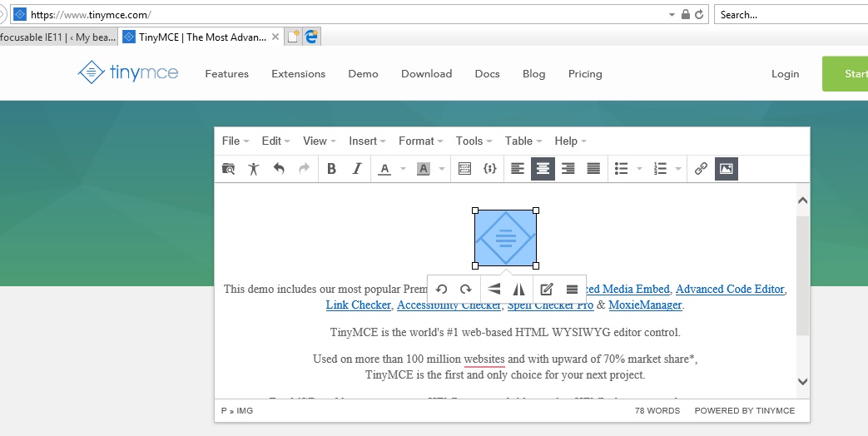This screenshot has height=436, width=868.
Task: Open the Help menu
Action: tap(570, 141)
